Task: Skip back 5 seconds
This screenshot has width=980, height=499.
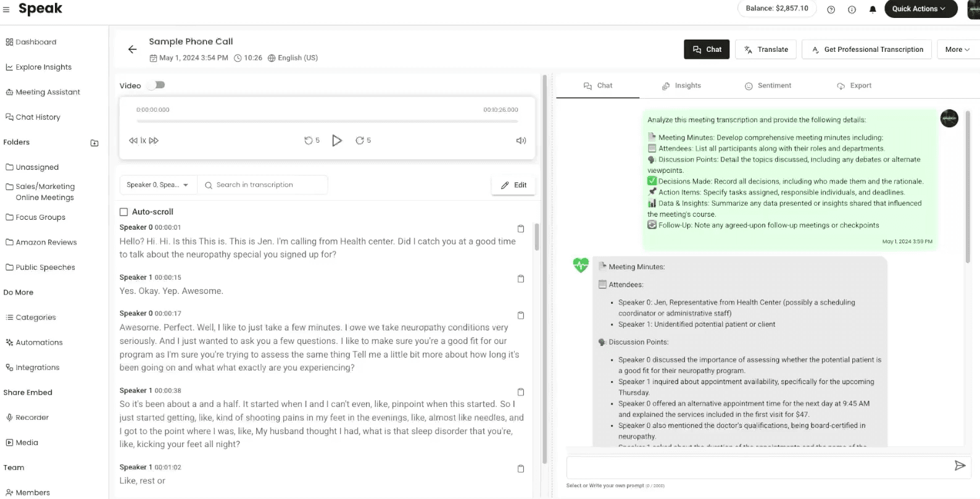Action: coord(312,141)
